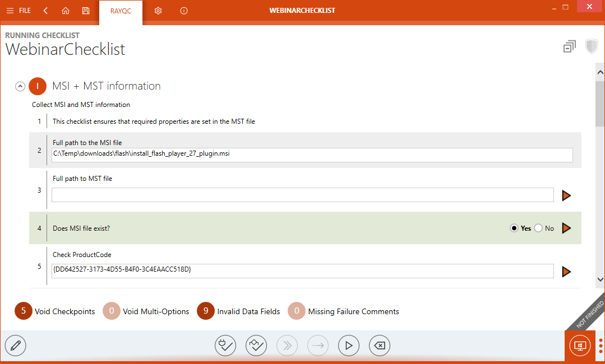Open the three-dot more options menu

pos(601,346)
